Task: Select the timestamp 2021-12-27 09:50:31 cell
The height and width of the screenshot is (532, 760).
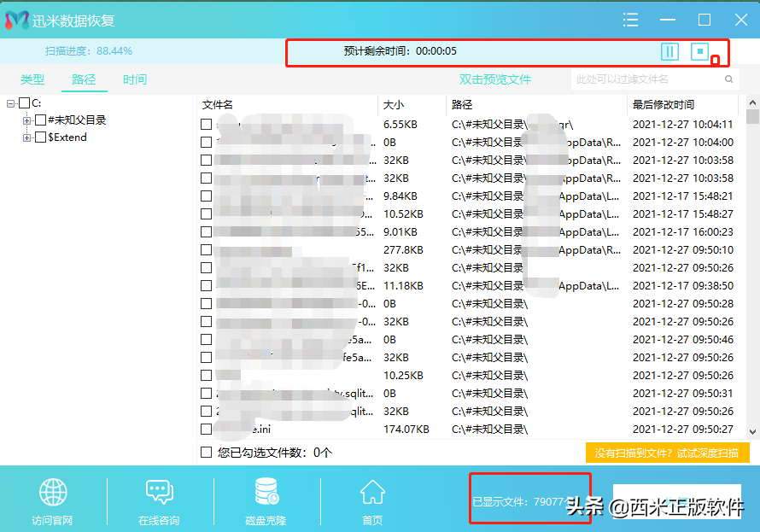Action: (683, 394)
